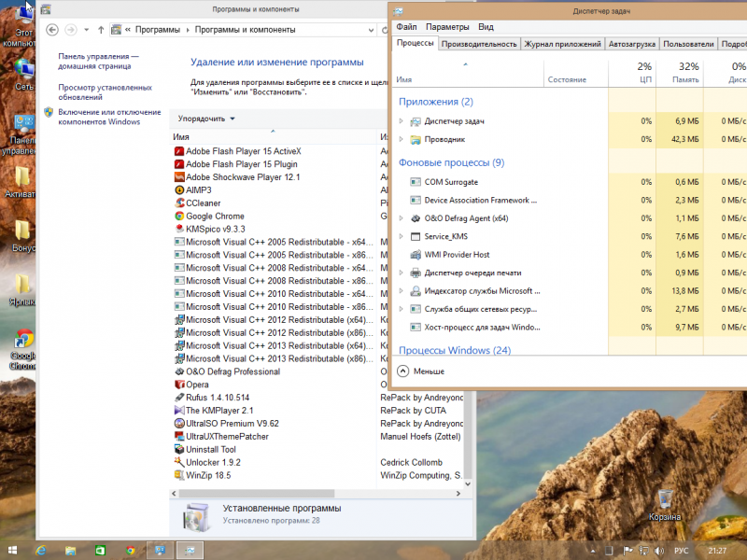Select the Opera program icon
The image size is (747, 560).
[179, 385]
